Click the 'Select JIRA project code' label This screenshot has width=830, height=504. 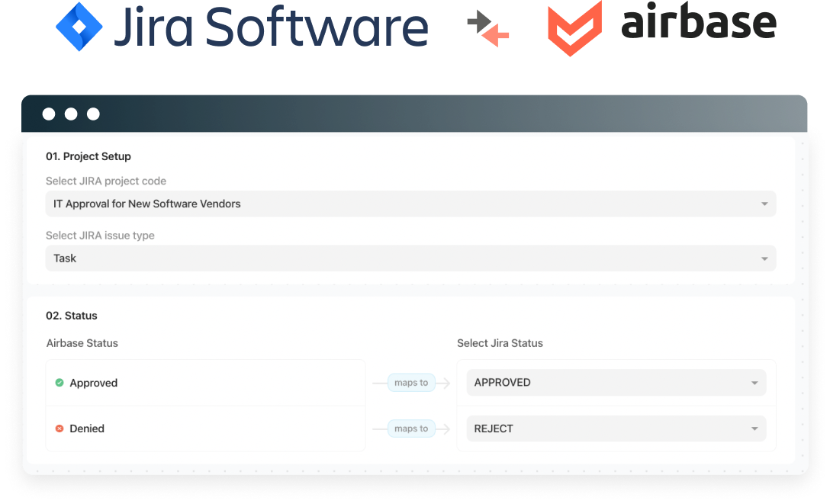click(x=106, y=181)
